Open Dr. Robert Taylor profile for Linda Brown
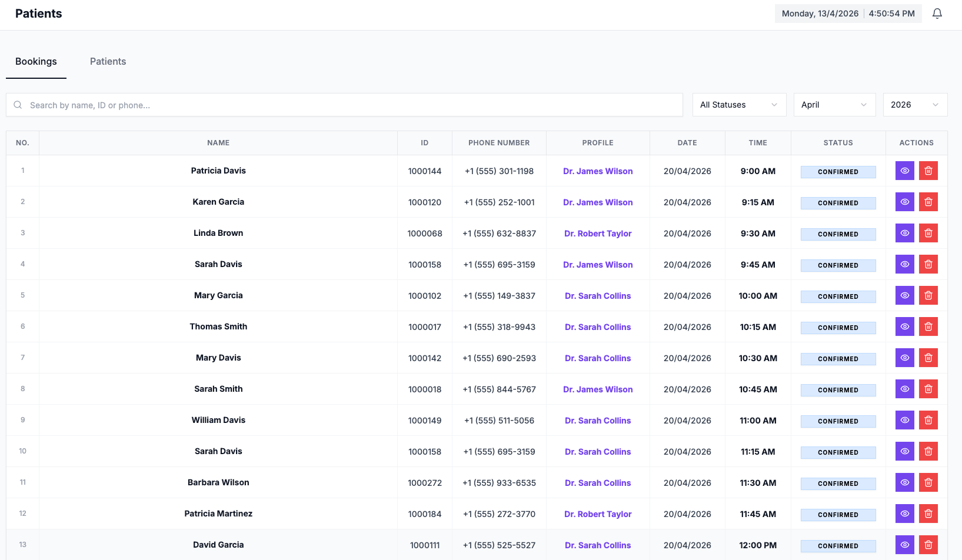This screenshot has width=962, height=560. click(x=597, y=234)
